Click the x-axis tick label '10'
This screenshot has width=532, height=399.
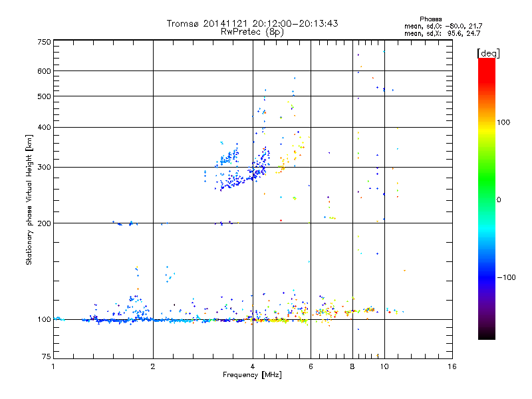[x=384, y=366]
